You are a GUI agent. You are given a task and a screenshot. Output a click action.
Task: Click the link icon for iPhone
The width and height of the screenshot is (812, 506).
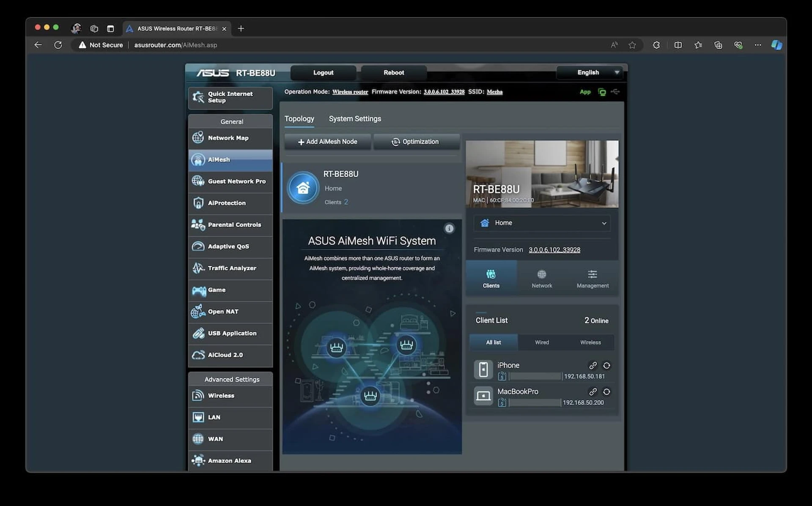593,365
